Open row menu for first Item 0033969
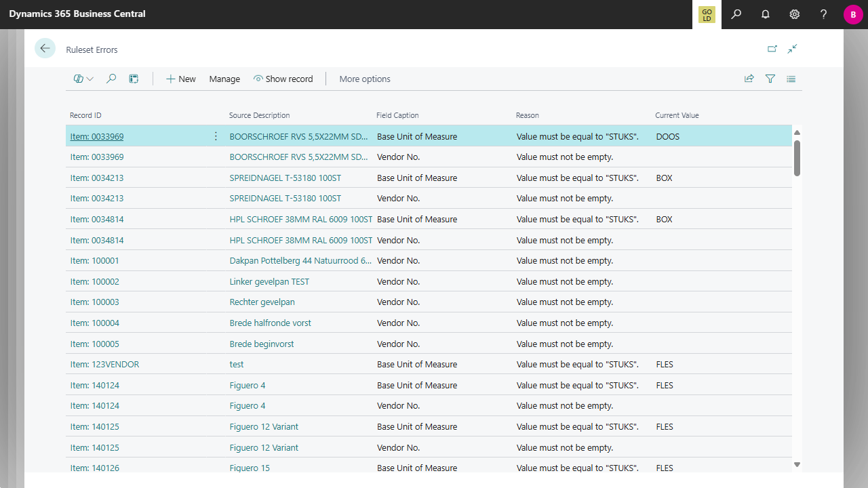868x488 pixels. (216, 136)
